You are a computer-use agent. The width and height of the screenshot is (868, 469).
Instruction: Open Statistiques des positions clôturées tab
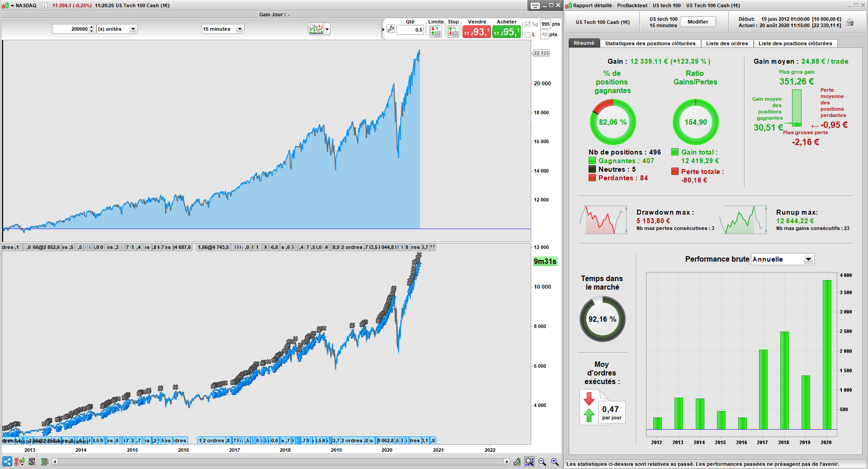click(x=650, y=43)
